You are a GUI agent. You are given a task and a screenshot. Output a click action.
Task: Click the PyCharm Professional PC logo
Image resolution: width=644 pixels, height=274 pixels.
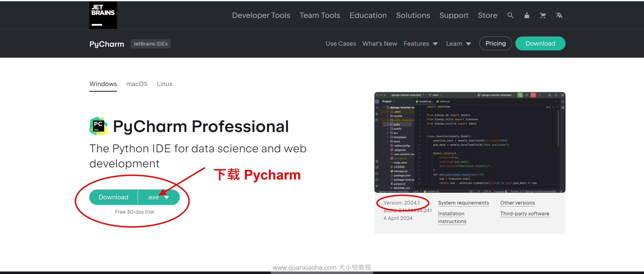(x=99, y=126)
